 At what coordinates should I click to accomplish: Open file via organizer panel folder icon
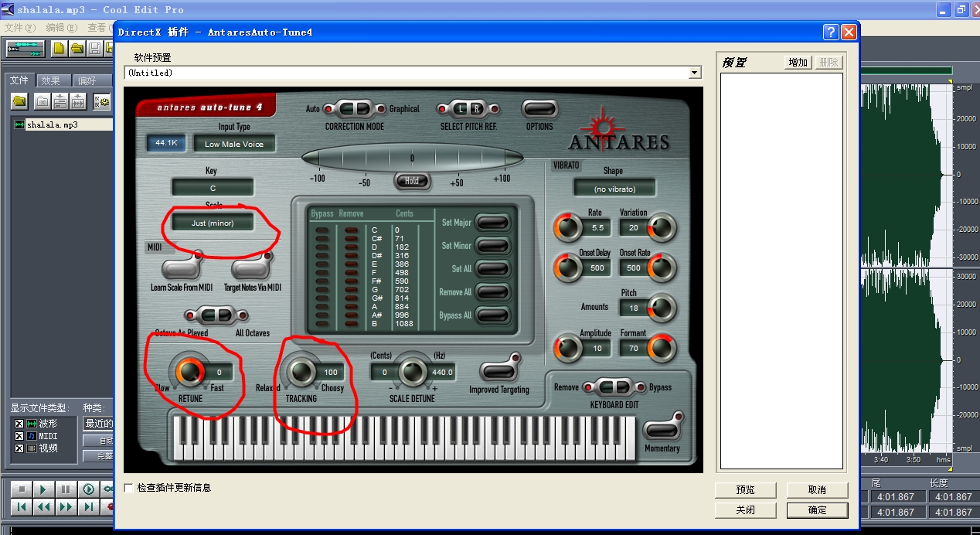coord(19,101)
